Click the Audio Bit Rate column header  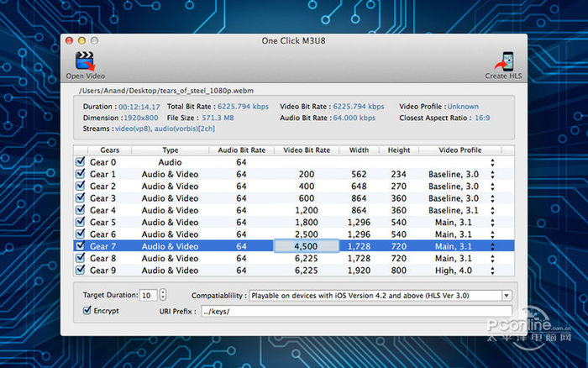(x=241, y=150)
